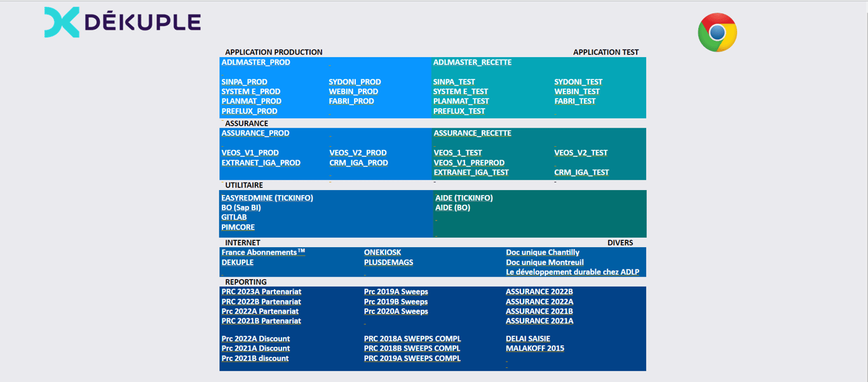
Task: Open Prc 2019A Sweeps report
Action: (x=396, y=292)
